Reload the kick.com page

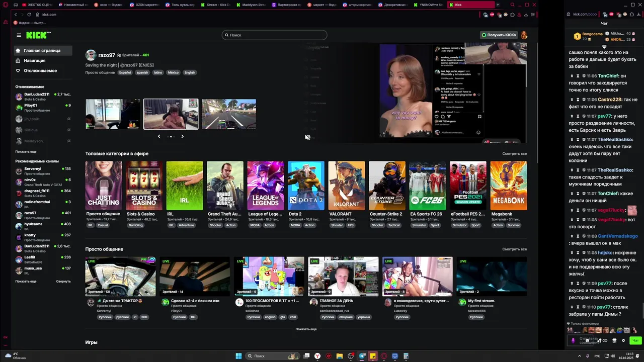29,15
